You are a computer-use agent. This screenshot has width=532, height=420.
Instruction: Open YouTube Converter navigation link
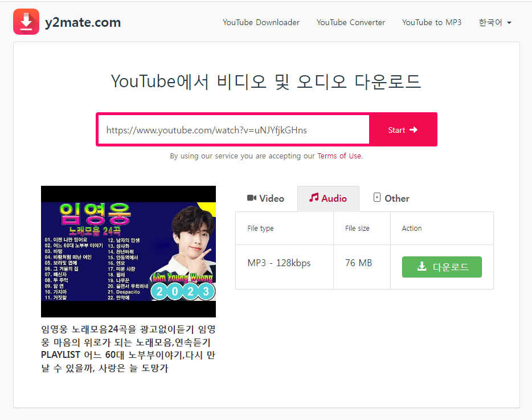pos(350,22)
